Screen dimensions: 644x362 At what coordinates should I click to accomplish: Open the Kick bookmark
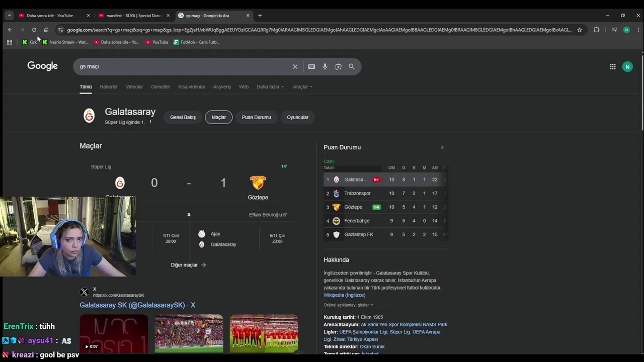pos(30,42)
